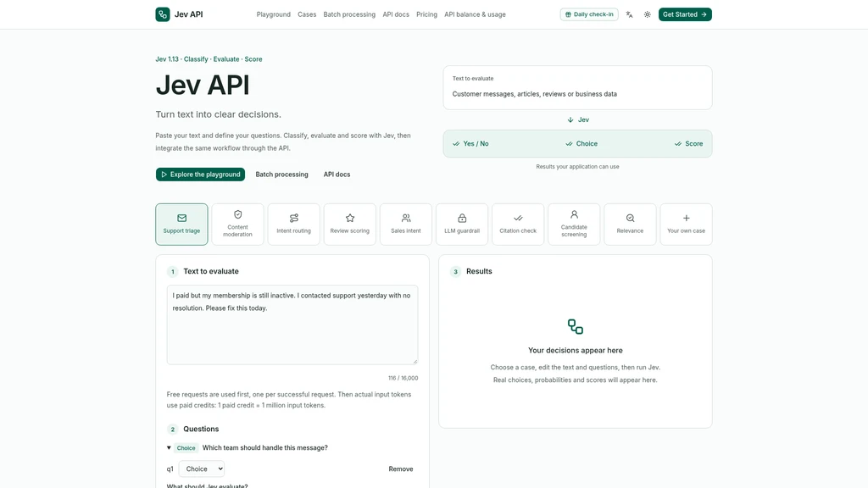Open the language translation icon
This screenshot has height=488, width=868.
pos(630,14)
